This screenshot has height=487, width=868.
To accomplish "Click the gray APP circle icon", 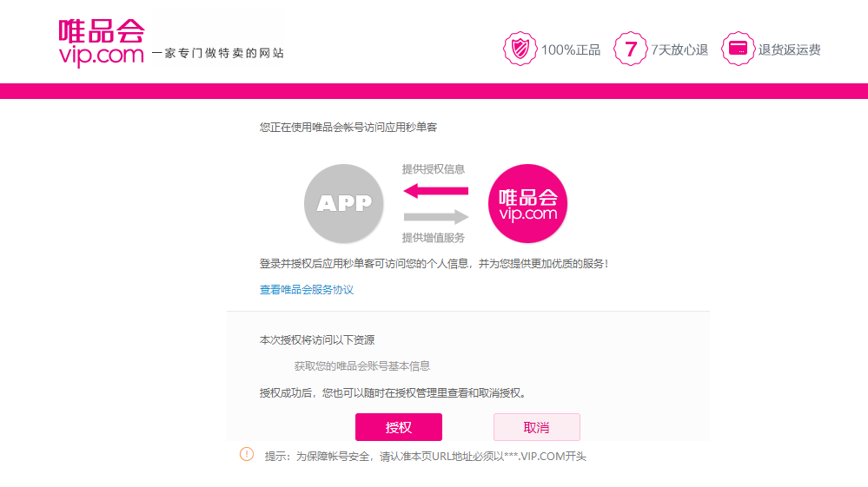I will pos(344,203).
